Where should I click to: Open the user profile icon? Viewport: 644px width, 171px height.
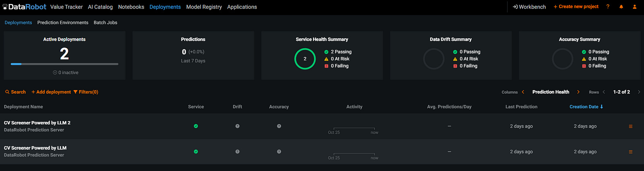pyautogui.click(x=634, y=7)
